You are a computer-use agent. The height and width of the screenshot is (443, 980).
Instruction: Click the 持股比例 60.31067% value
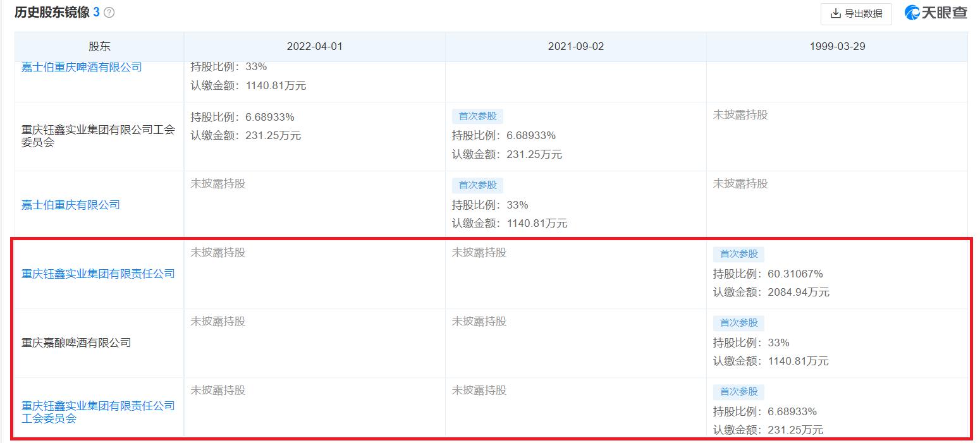coord(768,274)
